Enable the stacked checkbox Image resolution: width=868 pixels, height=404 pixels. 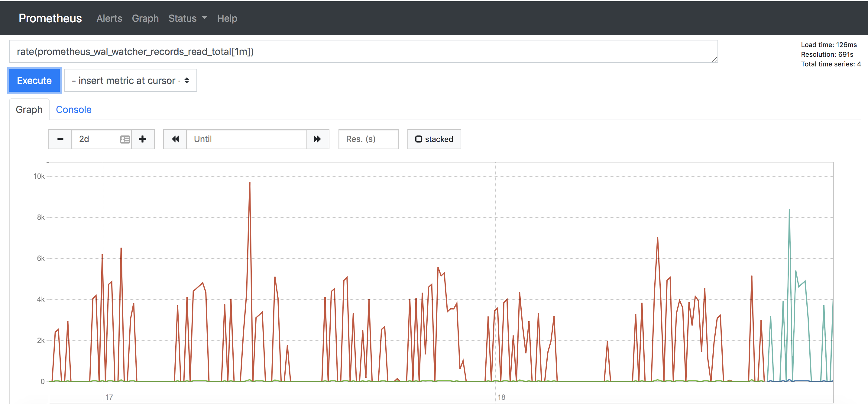(419, 139)
